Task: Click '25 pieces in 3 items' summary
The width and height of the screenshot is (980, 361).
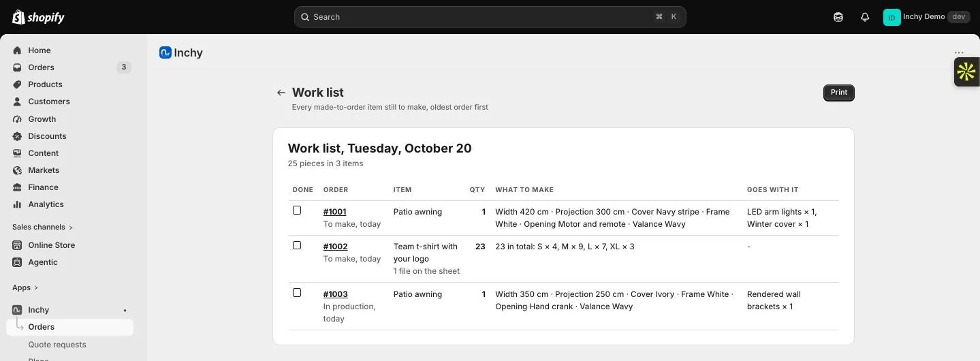Action: pos(326,163)
